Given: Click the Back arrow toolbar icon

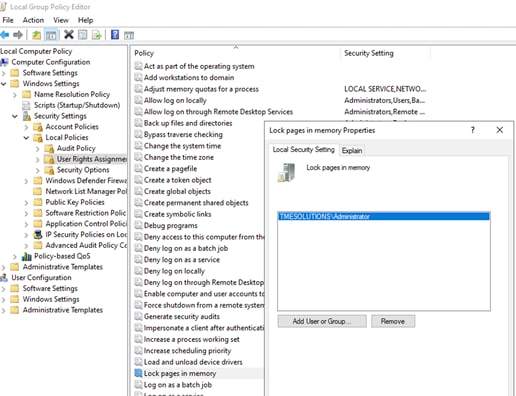Looking at the screenshot, I should pyautogui.click(x=5, y=35).
